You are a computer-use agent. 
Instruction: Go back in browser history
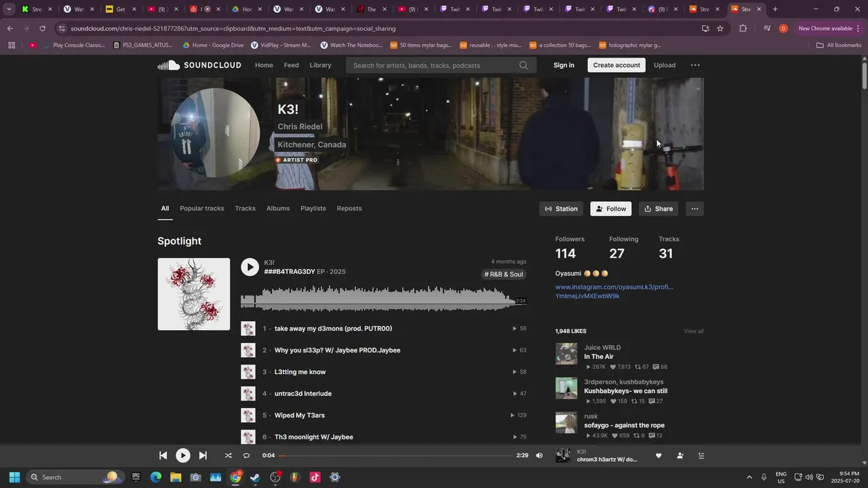tap(9, 28)
